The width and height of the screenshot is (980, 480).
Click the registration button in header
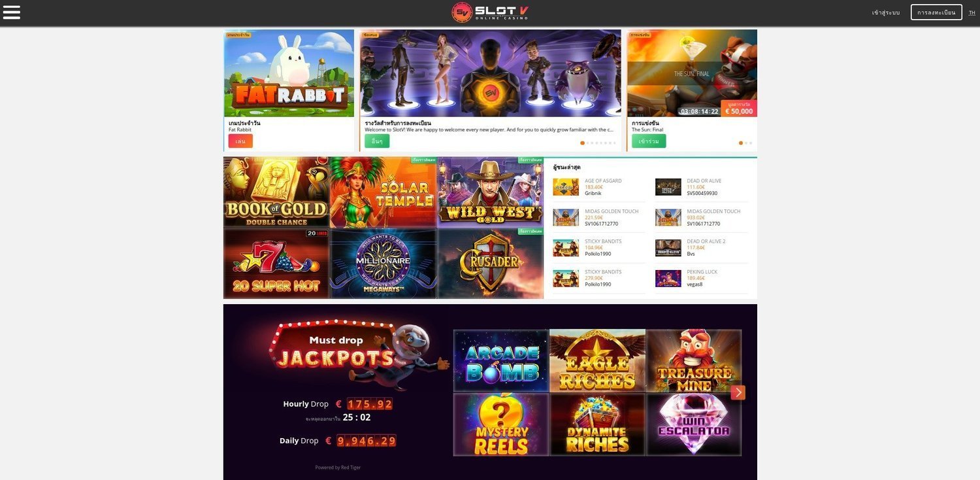(936, 12)
